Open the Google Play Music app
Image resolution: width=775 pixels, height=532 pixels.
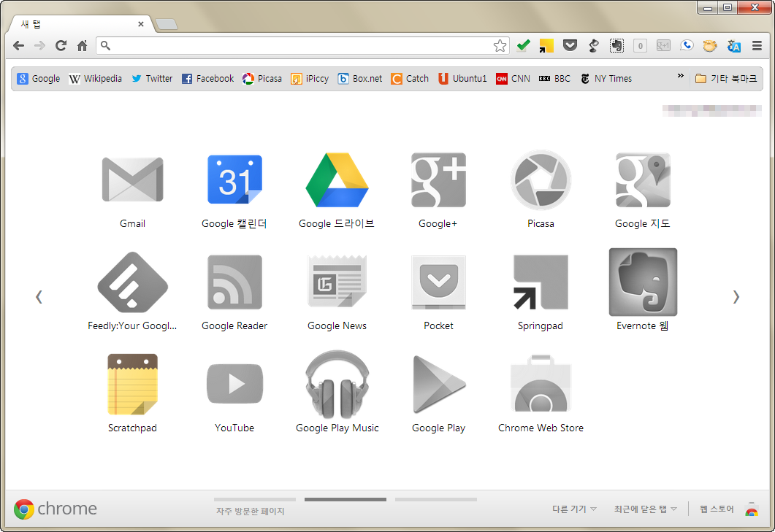(x=337, y=385)
